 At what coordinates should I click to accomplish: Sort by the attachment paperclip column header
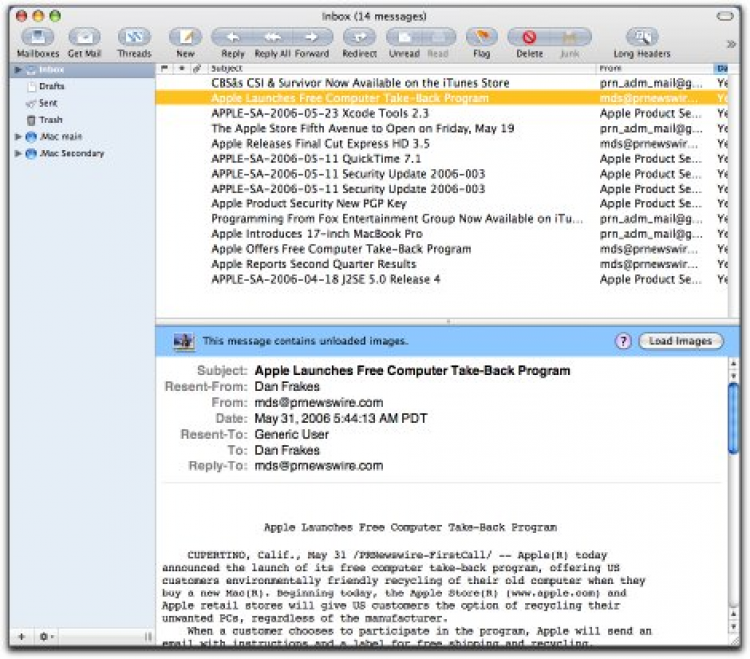click(197, 68)
